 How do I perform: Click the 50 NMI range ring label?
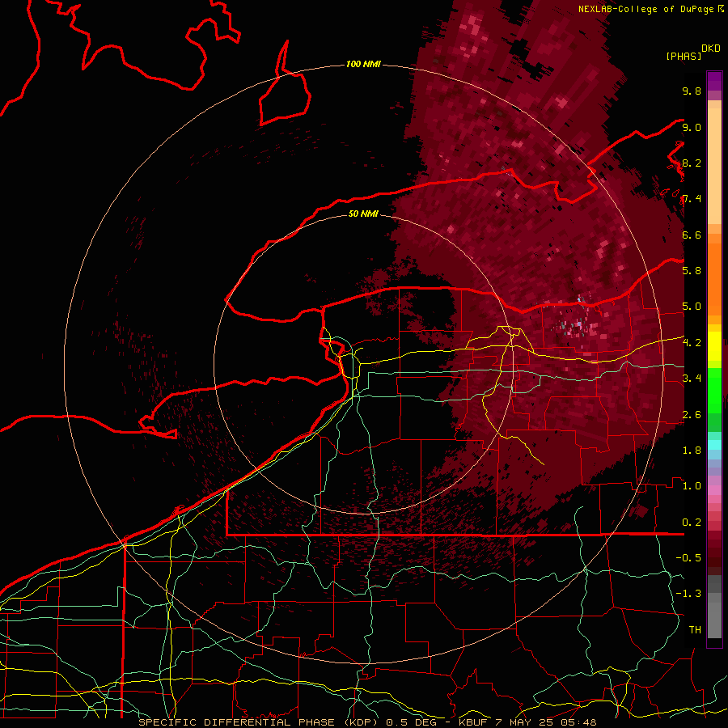tap(363, 214)
